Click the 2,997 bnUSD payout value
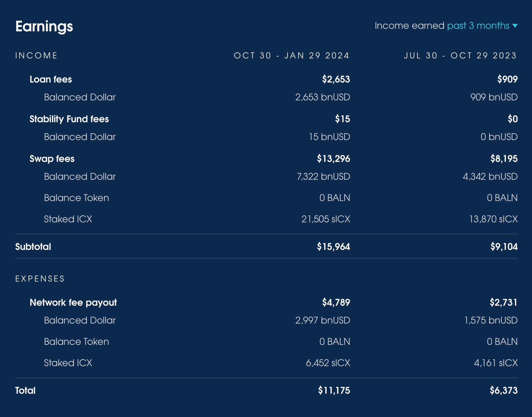This screenshot has height=417, width=532. tap(323, 320)
